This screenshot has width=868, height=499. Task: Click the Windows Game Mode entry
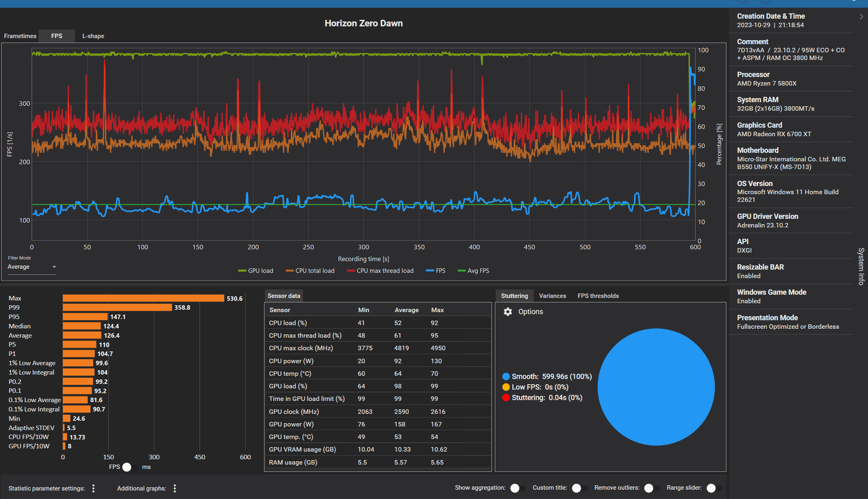791,297
